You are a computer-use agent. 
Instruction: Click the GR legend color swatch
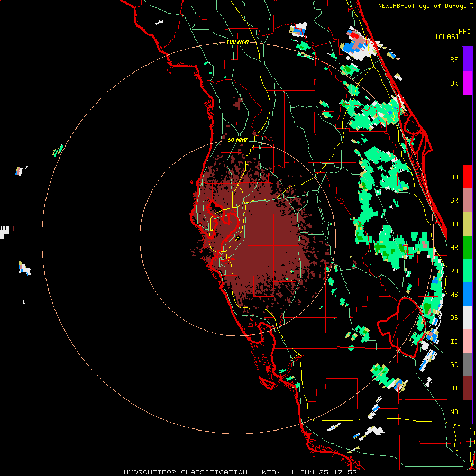(x=467, y=200)
